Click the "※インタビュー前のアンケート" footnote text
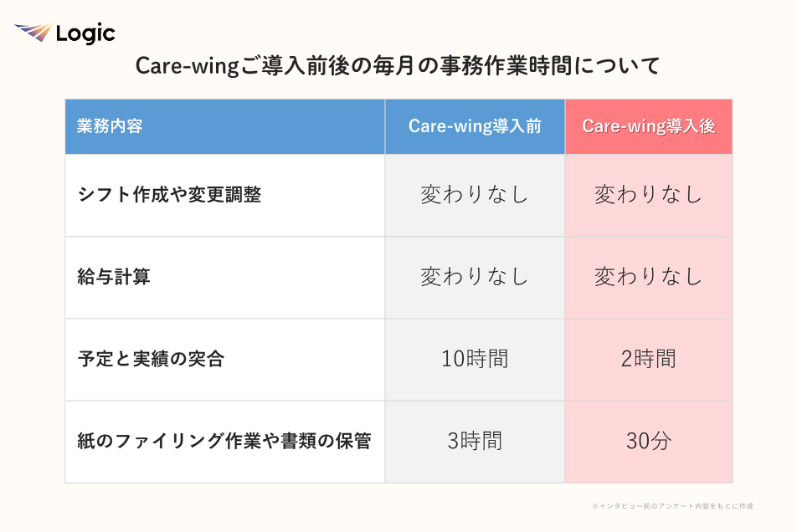This screenshot has width=797, height=532. pos(671,506)
